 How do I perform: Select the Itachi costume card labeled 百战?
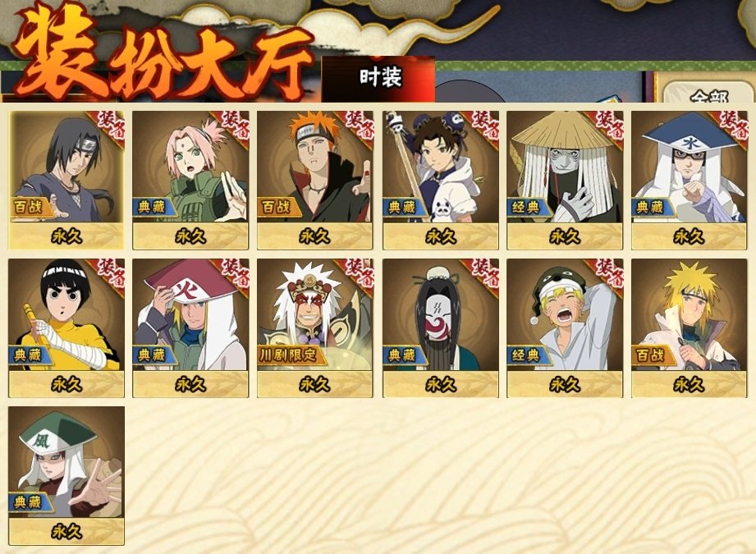66,180
